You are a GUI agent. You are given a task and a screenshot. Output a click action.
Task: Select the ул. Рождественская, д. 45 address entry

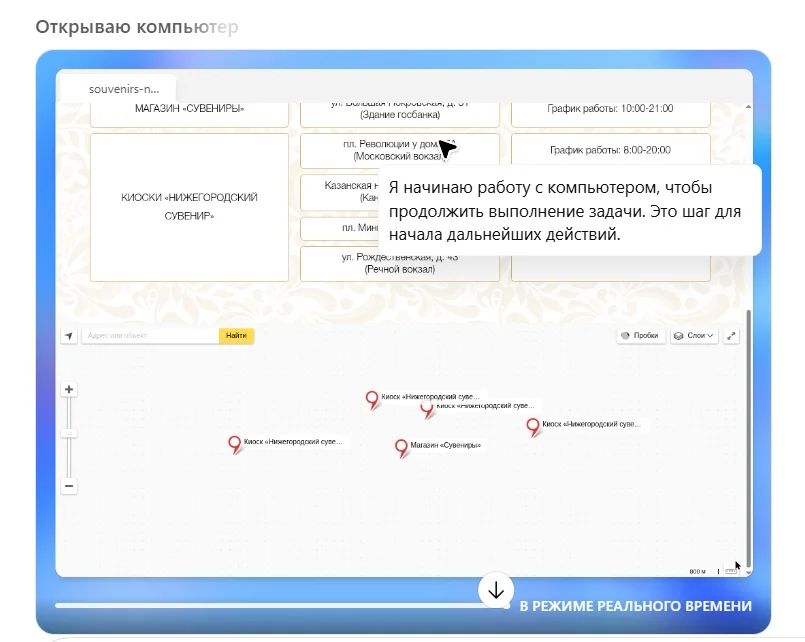click(399, 263)
